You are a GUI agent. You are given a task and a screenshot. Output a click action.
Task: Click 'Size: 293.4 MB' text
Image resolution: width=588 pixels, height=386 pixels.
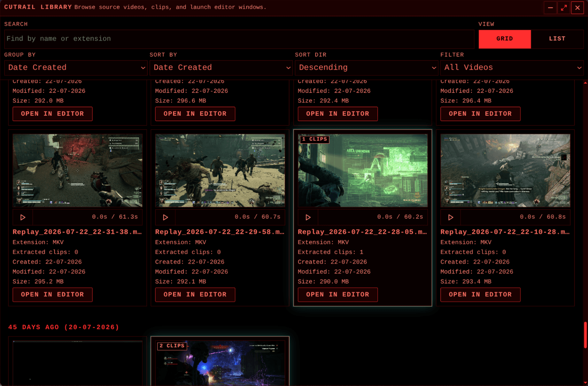point(466,282)
